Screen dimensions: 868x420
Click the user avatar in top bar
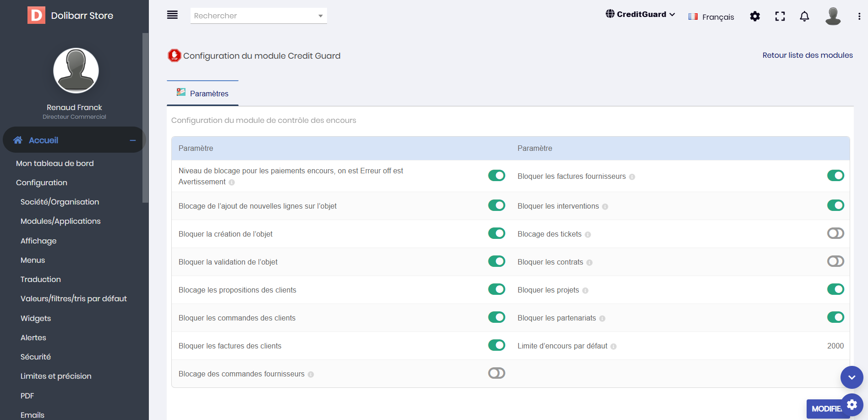click(833, 16)
